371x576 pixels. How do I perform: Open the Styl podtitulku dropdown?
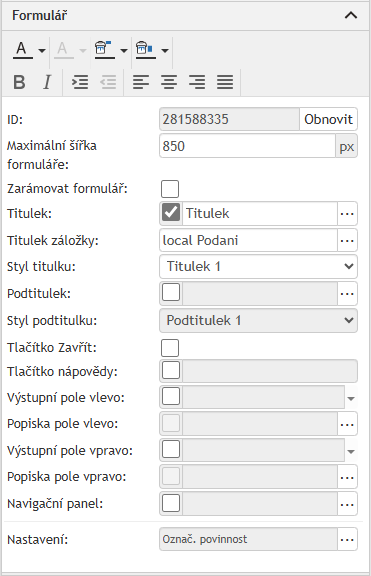258,320
